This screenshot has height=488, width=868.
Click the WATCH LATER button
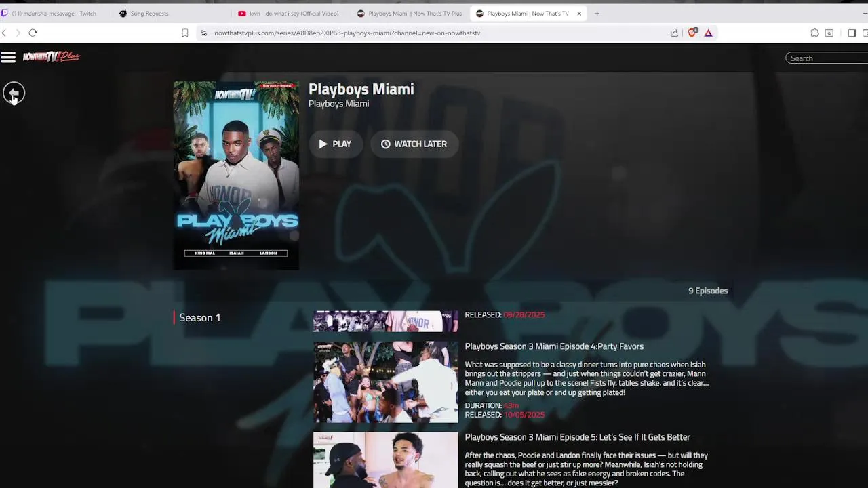(x=414, y=144)
